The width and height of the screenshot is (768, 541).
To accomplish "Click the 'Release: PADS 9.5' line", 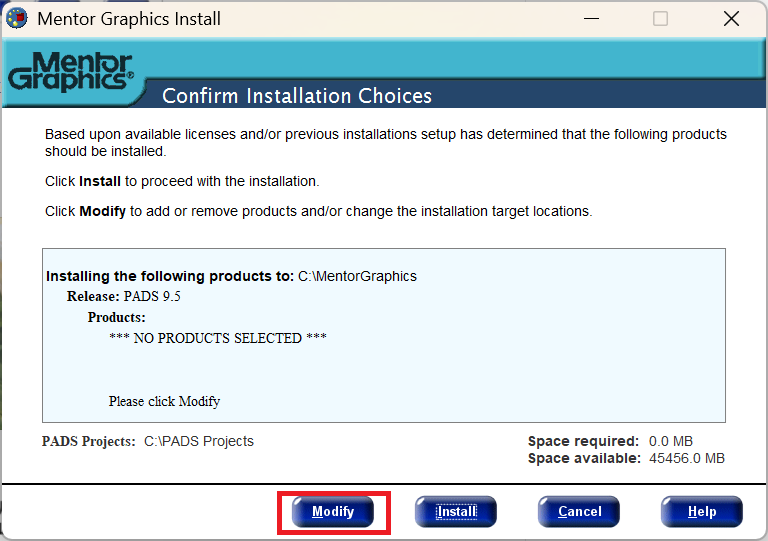I will (x=123, y=297).
